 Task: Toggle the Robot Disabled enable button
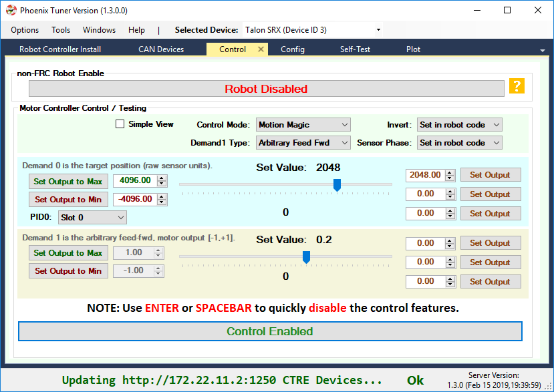[x=267, y=89]
